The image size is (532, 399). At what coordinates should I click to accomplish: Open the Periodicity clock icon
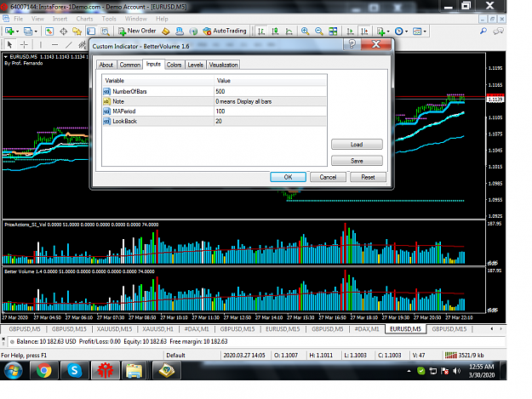click(399, 31)
